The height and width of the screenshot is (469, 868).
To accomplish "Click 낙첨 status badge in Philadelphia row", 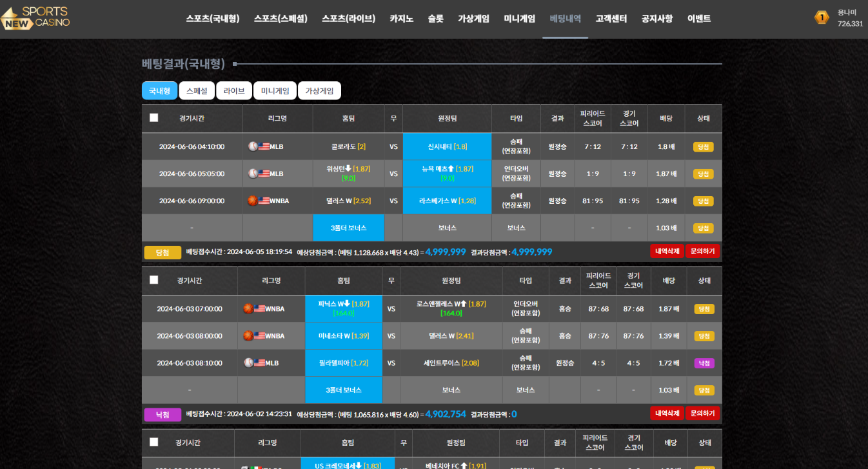I will click(x=704, y=363).
